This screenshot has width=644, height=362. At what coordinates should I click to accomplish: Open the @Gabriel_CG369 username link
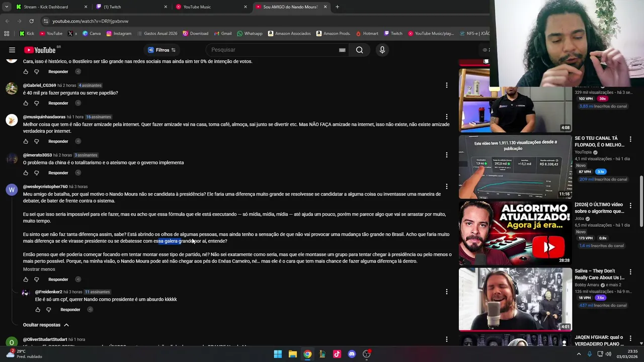[39, 85]
